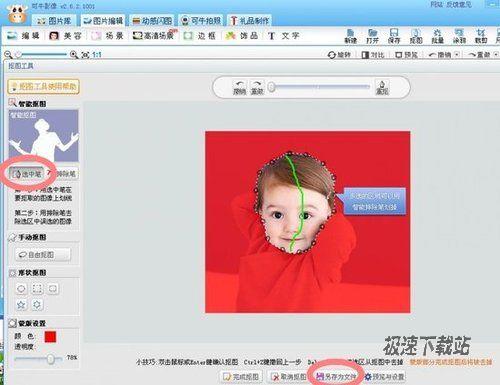
Task: Choose the polygon shape cutout icon
Action: click(37, 304)
